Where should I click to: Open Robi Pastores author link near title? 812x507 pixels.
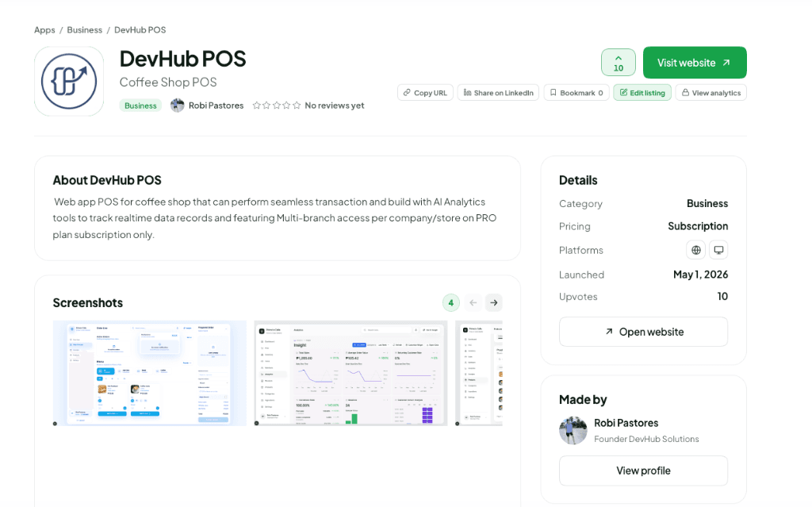point(216,106)
